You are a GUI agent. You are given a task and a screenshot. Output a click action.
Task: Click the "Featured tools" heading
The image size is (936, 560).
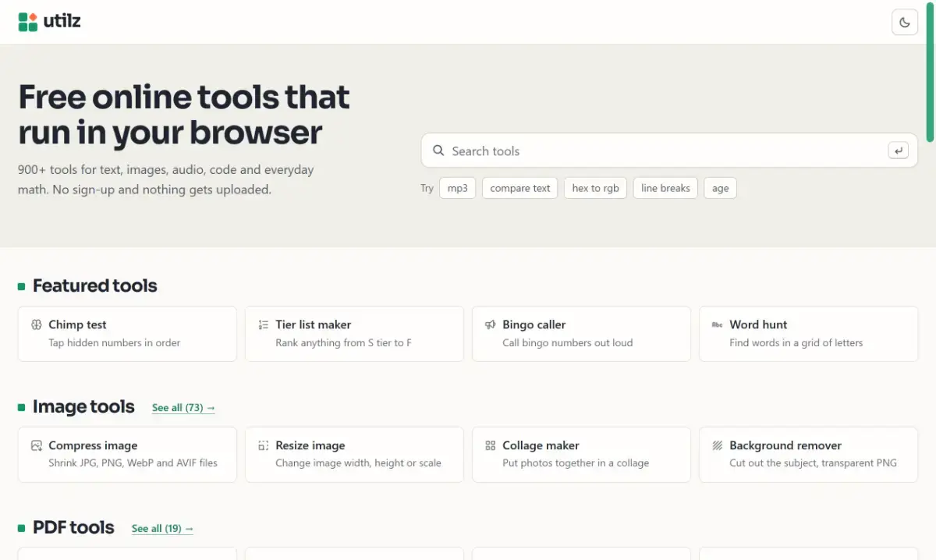tap(94, 286)
